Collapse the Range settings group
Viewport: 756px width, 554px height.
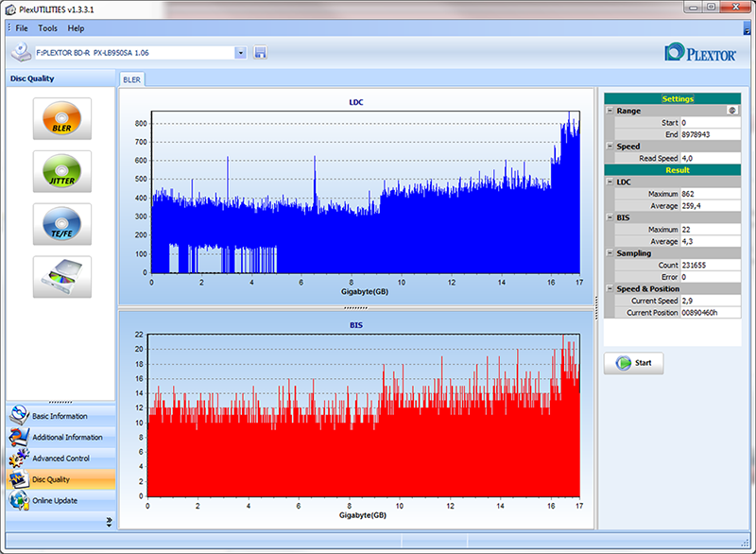click(x=610, y=111)
